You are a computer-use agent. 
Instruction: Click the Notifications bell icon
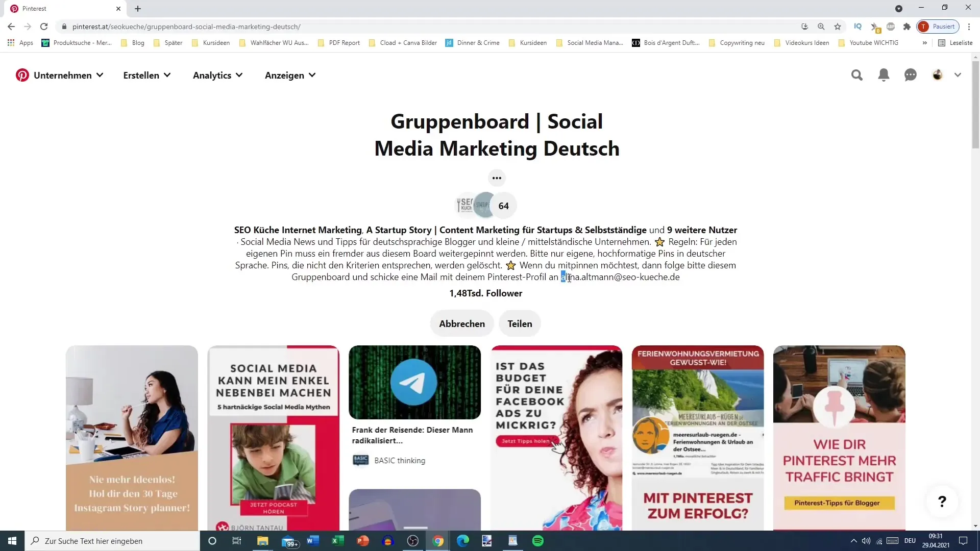point(884,74)
